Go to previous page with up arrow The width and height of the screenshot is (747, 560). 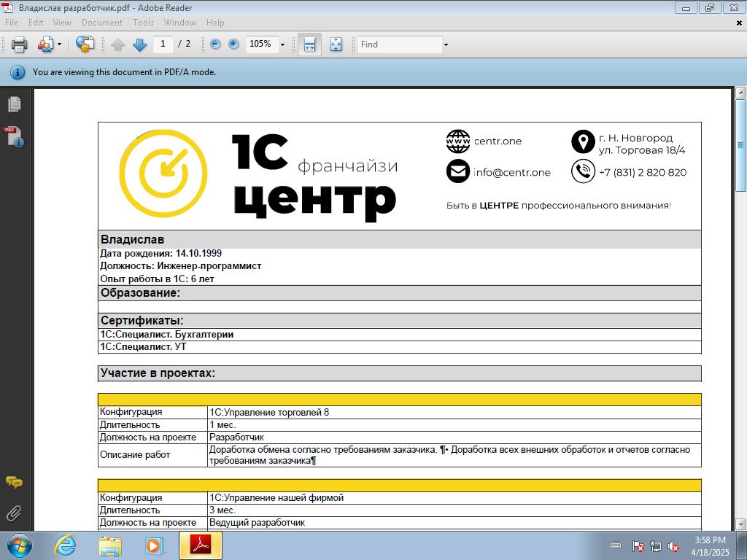tap(117, 44)
